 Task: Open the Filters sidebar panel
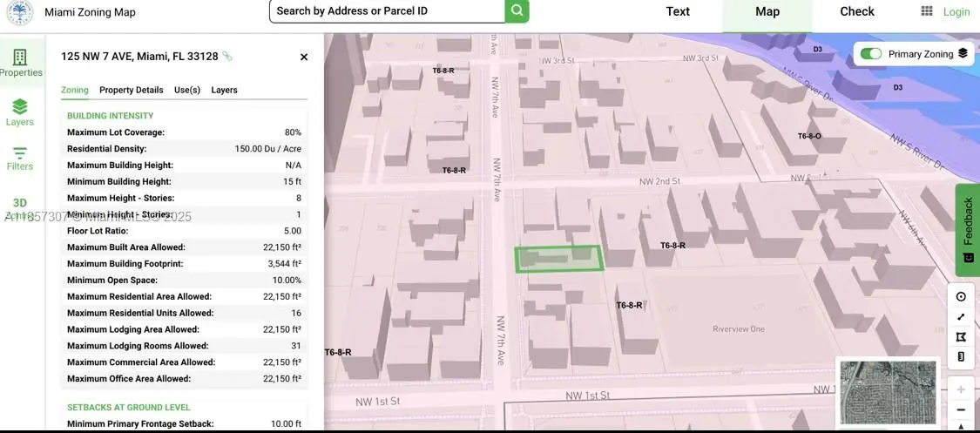pos(19,158)
